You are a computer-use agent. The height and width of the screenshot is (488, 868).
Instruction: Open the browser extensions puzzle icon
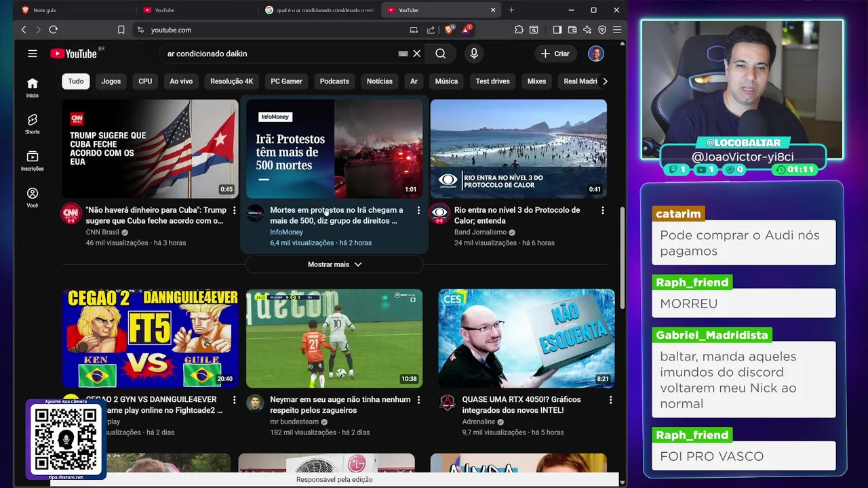pyautogui.click(x=519, y=30)
